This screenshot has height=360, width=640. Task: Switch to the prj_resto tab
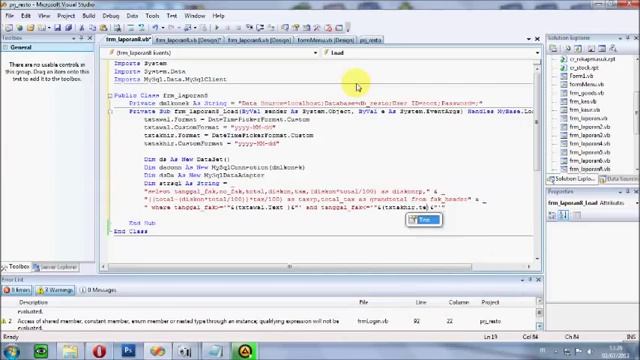tap(371, 40)
